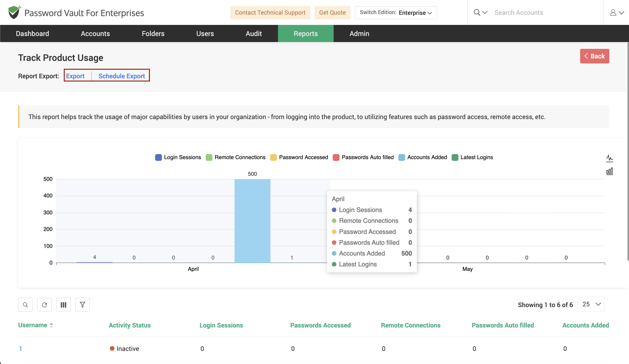
Task: Click the table search magnifier icon
Action: (25, 305)
